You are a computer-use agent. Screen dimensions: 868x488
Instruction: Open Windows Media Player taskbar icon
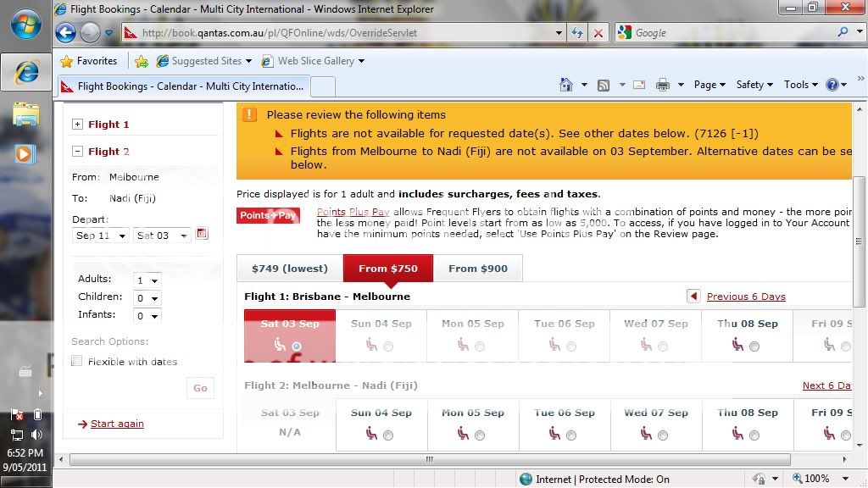pyautogui.click(x=25, y=153)
